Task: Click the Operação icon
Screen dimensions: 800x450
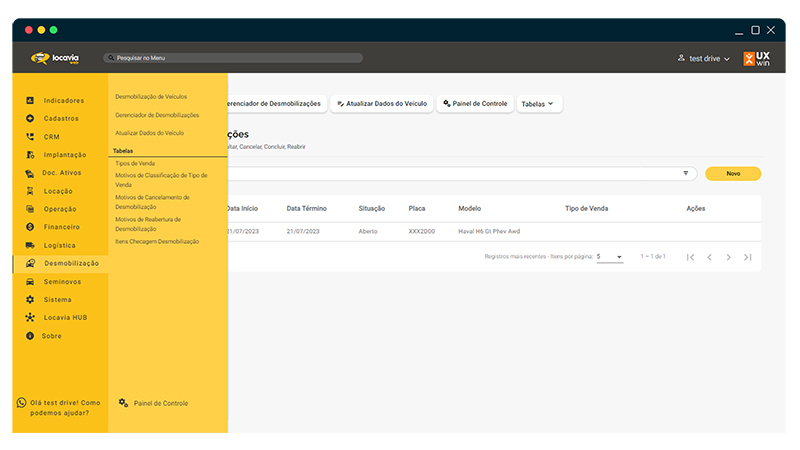Action: 30,209
